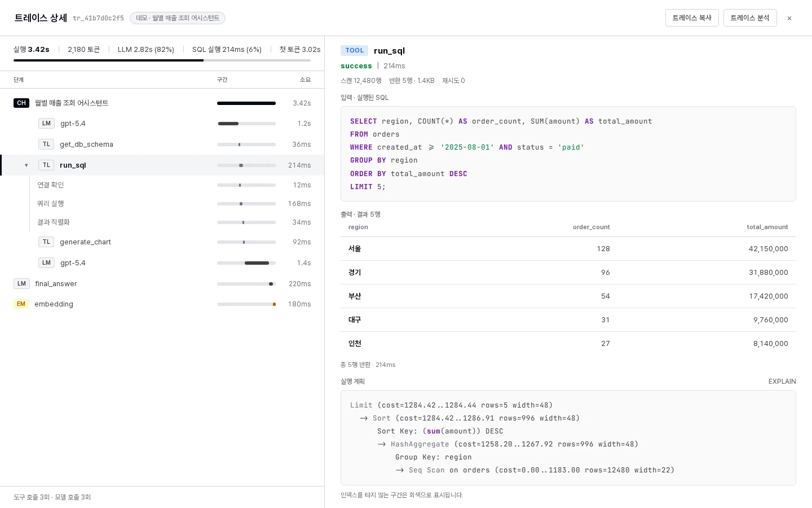Viewport: 812px width, 508px height.
Task: Click the success status label
Action: click(x=356, y=66)
